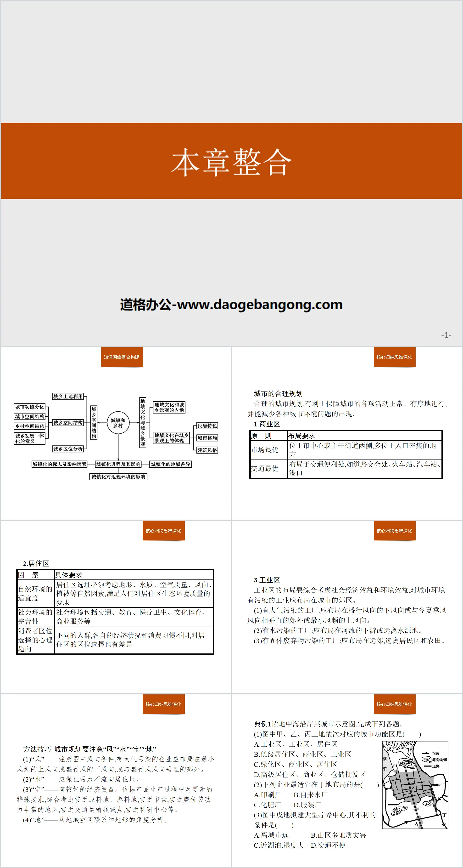This screenshot has width=463, height=868.
Task: Choose option A.离城市远
Action: 271,835
